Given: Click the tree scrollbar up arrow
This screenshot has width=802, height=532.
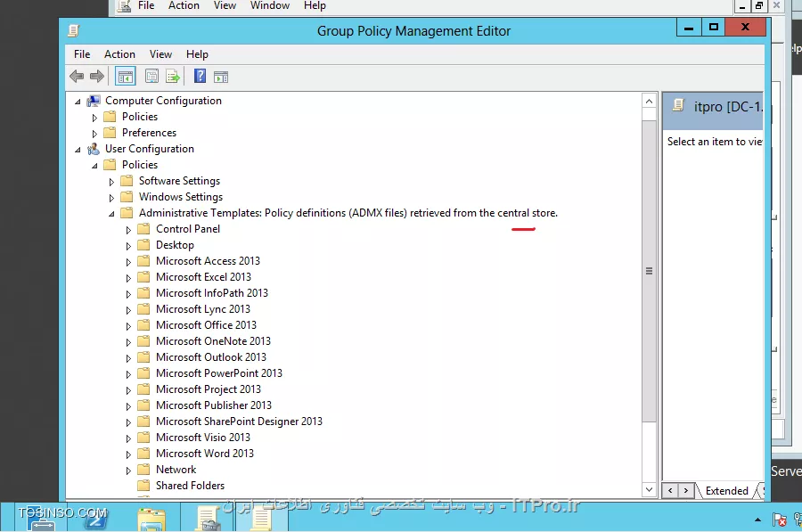Looking at the screenshot, I should pos(649,102).
